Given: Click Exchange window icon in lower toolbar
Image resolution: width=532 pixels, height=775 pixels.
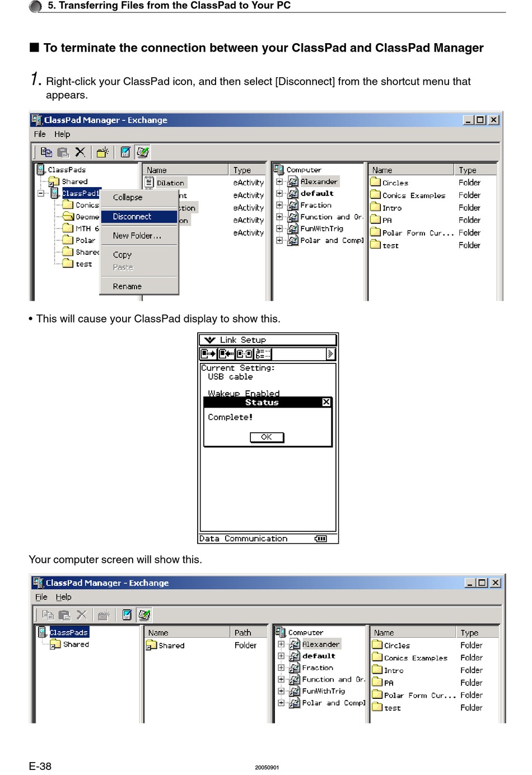Looking at the screenshot, I should coord(144,615).
